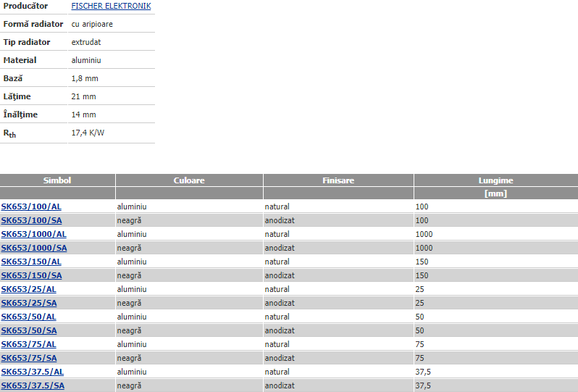Open product SK653/75/AL

(28, 344)
